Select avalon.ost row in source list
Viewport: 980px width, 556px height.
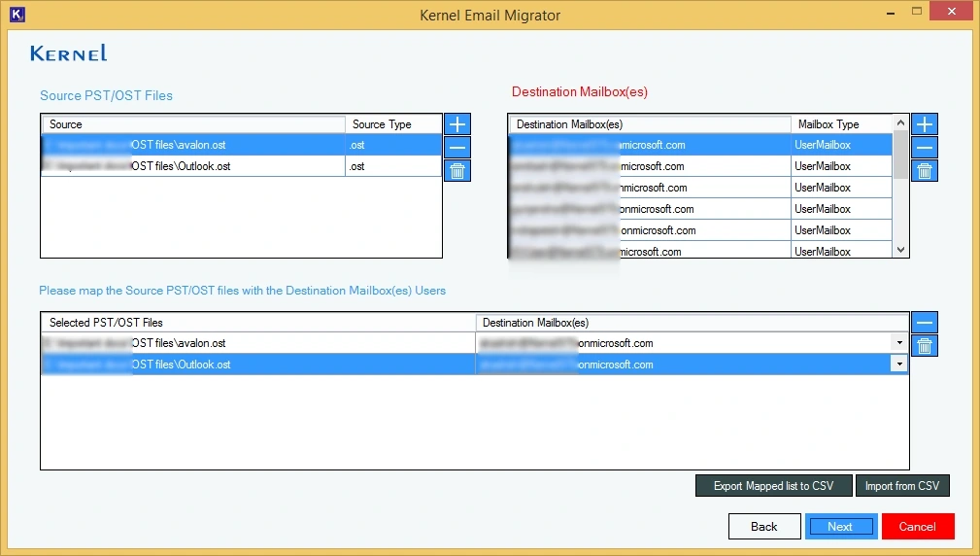pos(241,145)
